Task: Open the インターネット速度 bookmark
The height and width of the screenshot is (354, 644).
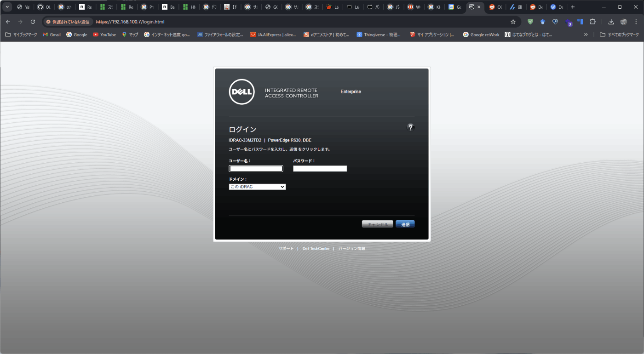Action: 167,34
